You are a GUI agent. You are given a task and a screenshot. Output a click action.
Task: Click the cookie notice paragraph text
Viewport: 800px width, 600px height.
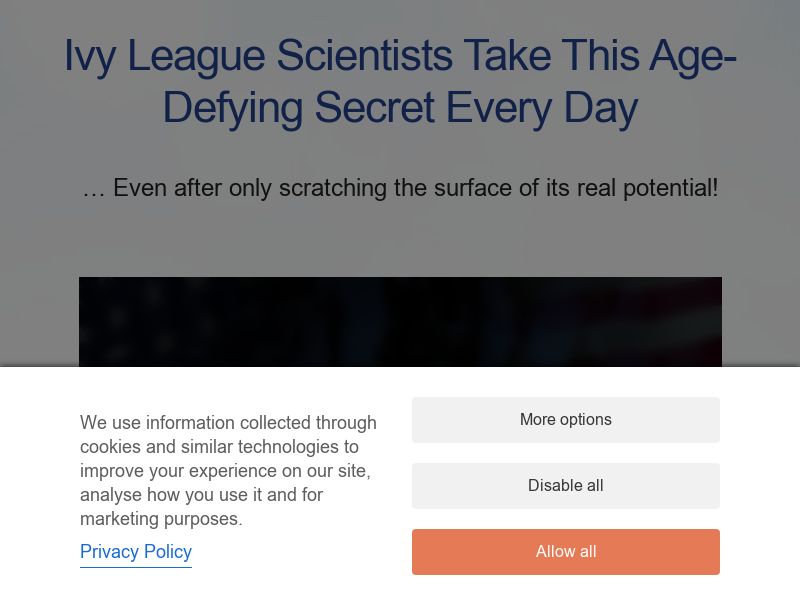228,470
